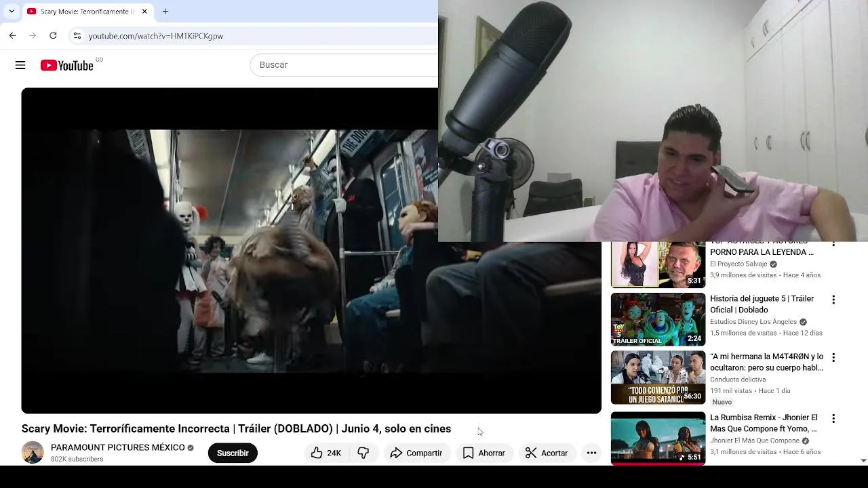
Task: Open La Rumbisa Remix title link
Action: (764, 423)
